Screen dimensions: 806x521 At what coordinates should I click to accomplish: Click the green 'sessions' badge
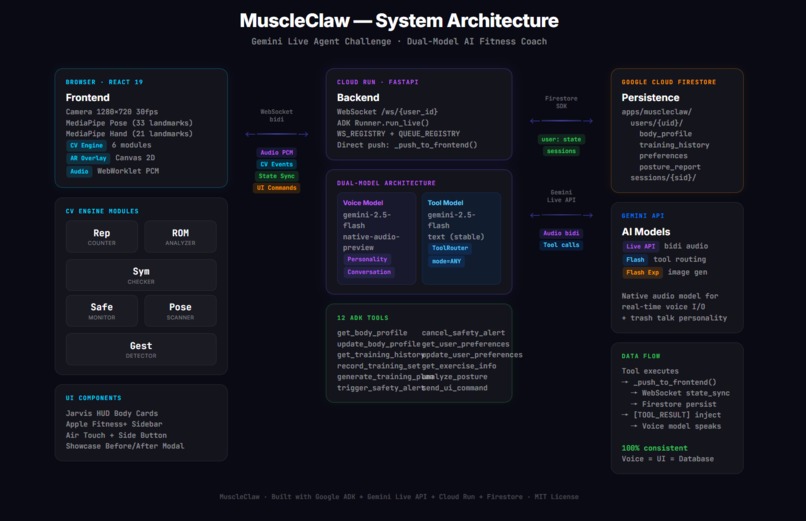(561, 151)
